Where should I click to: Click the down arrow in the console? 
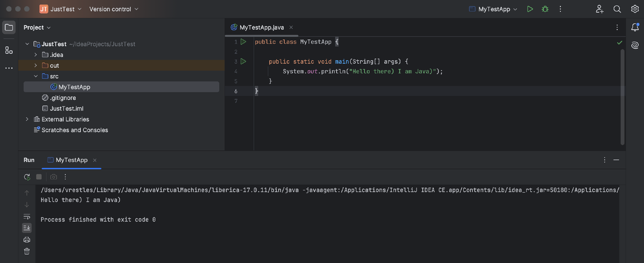[27, 204]
